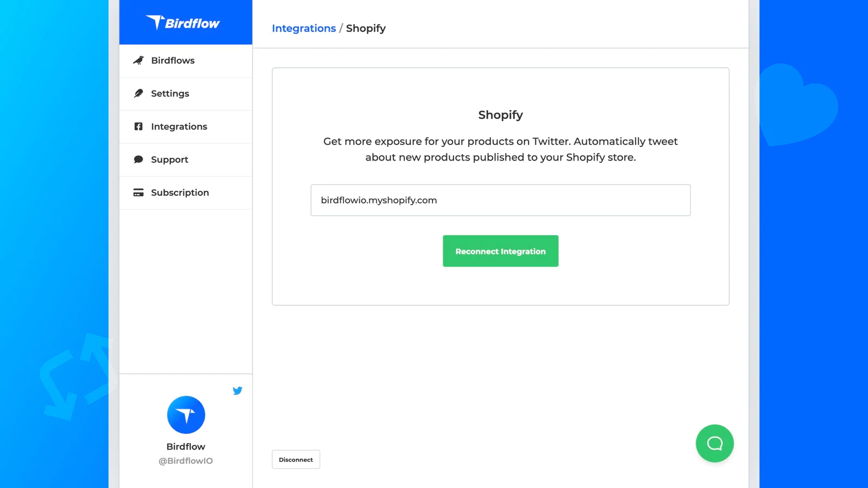Select Subscription in the sidebar
868x488 pixels.
click(186, 193)
